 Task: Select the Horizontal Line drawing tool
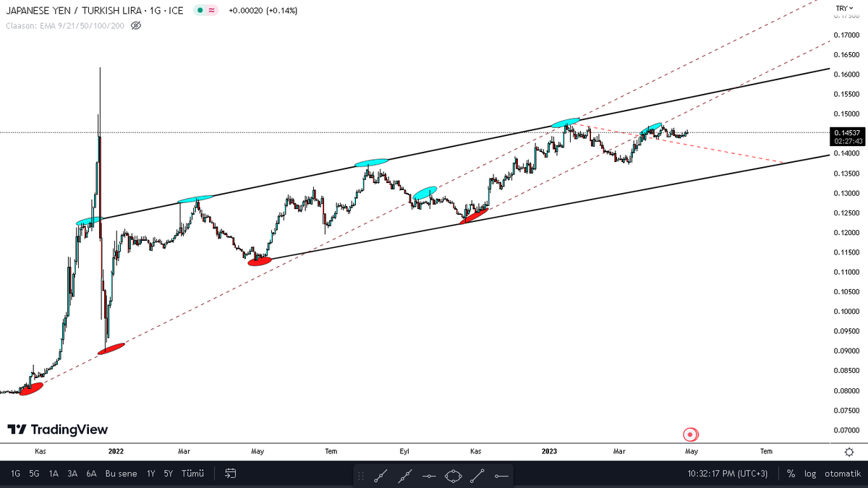click(x=429, y=475)
